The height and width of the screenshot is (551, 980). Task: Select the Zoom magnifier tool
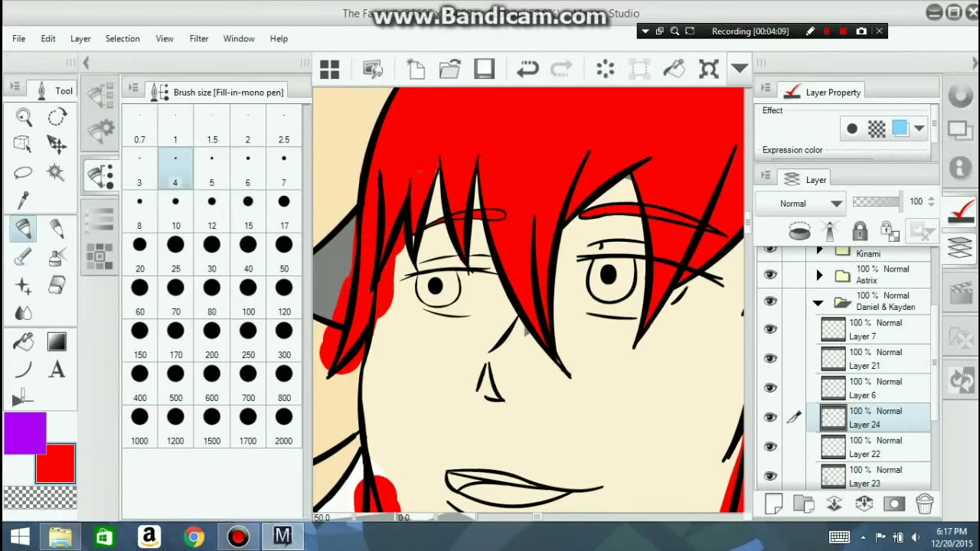[24, 117]
